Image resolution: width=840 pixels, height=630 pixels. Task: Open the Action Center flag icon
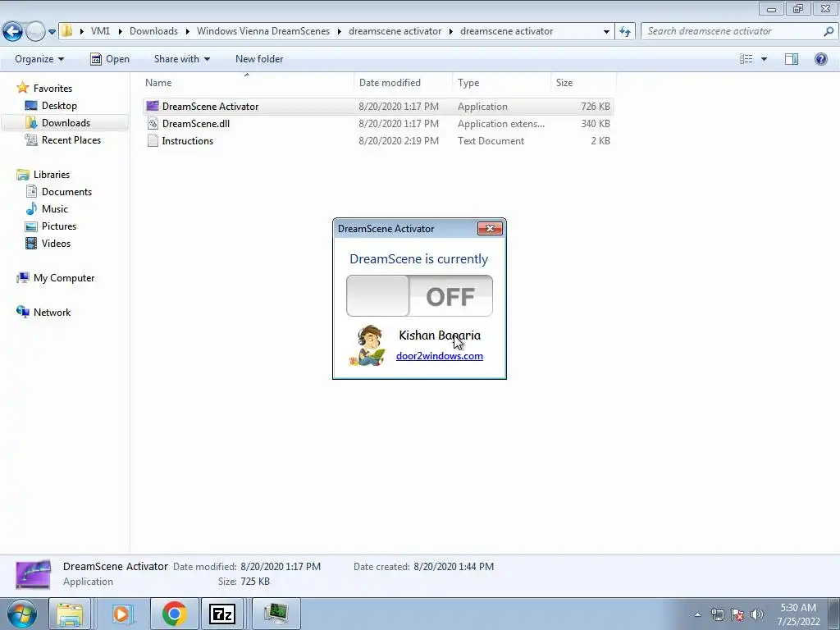(x=737, y=614)
